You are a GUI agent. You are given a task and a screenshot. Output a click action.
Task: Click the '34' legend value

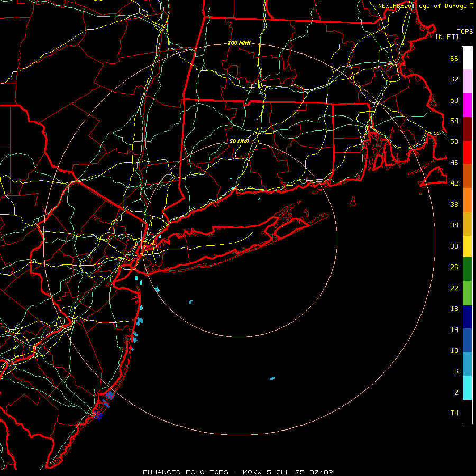tap(454, 225)
